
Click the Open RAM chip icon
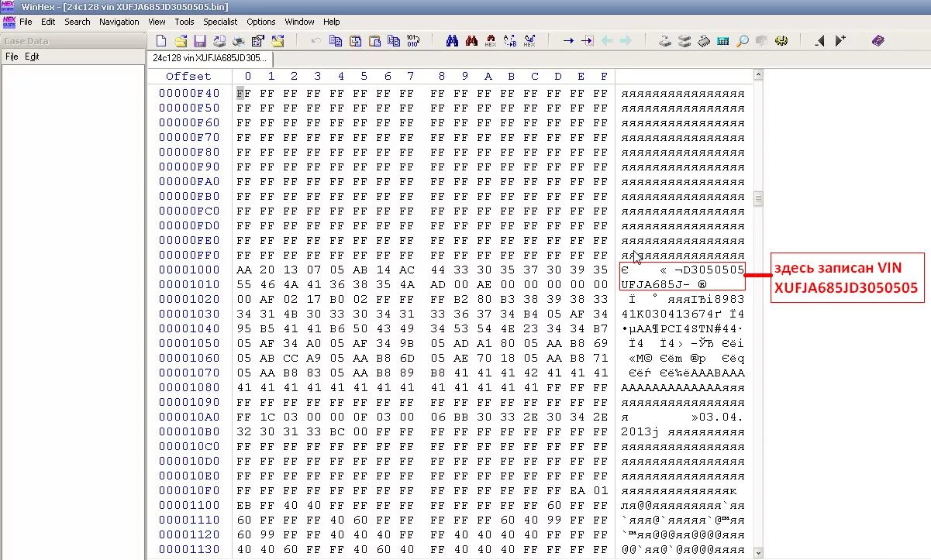[704, 41]
